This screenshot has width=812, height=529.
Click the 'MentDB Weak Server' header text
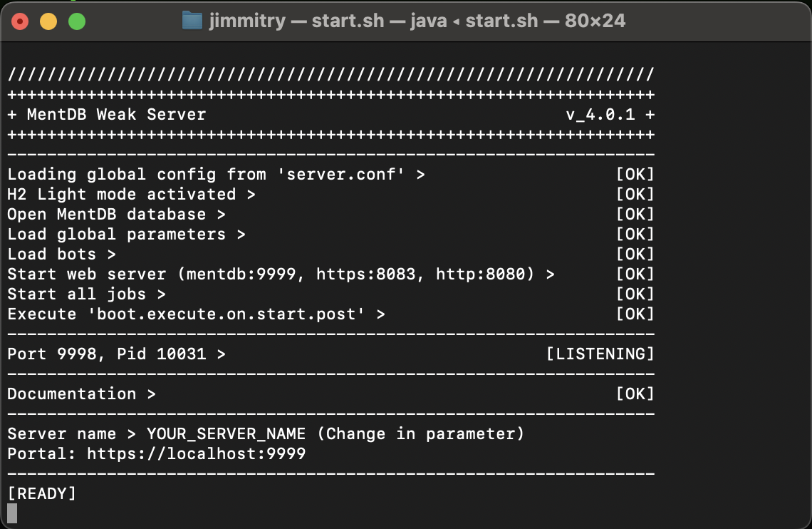[x=116, y=114]
